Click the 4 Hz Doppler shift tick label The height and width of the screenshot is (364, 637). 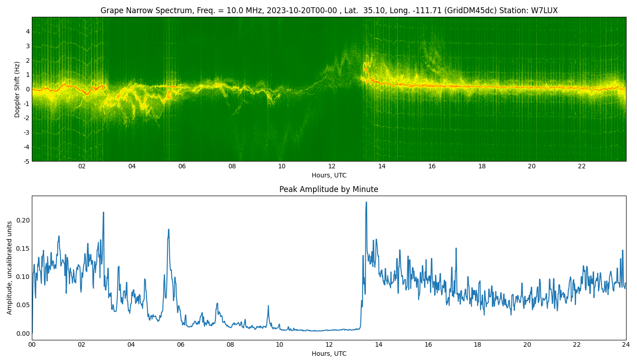point(28,31)
